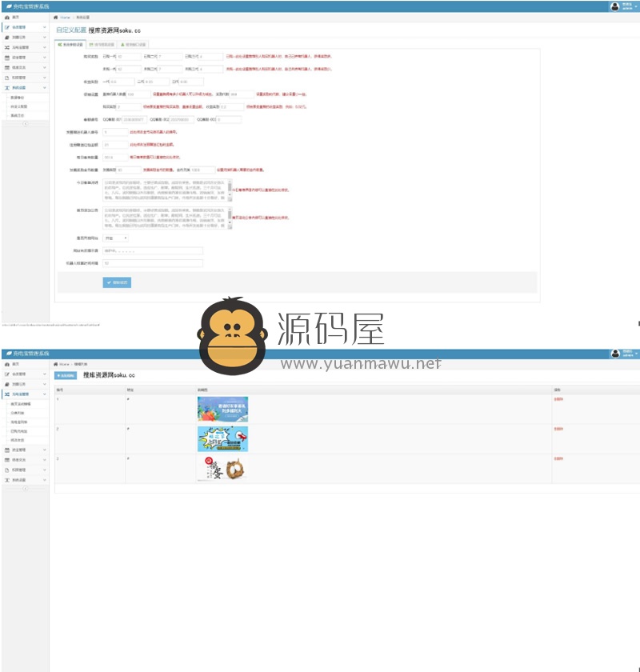Click the dashboard icon in the settings form page sidebar

click(7, 17)
